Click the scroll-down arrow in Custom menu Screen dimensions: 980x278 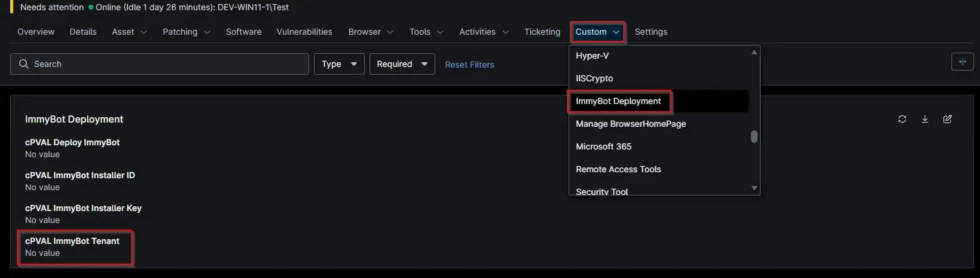(754, 188)
